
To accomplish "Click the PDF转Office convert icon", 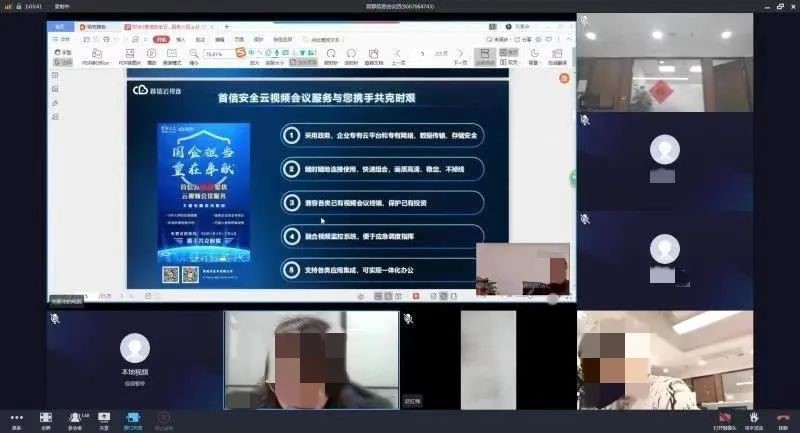I will pyautogui.click(x=96, y=54).
